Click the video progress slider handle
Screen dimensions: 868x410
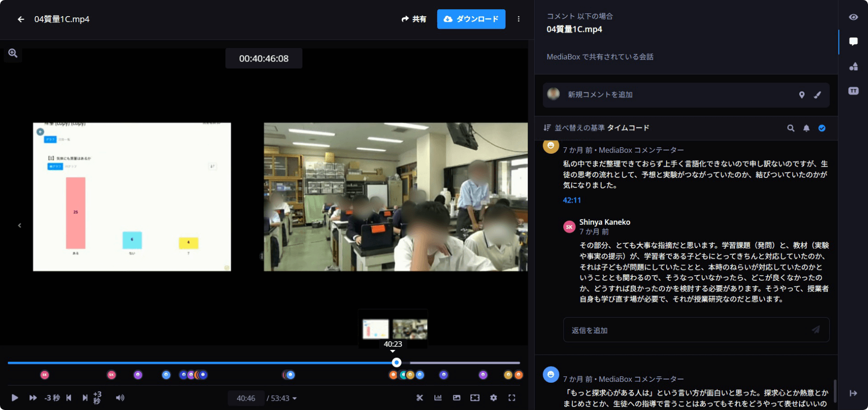click(x=396, y=362)
